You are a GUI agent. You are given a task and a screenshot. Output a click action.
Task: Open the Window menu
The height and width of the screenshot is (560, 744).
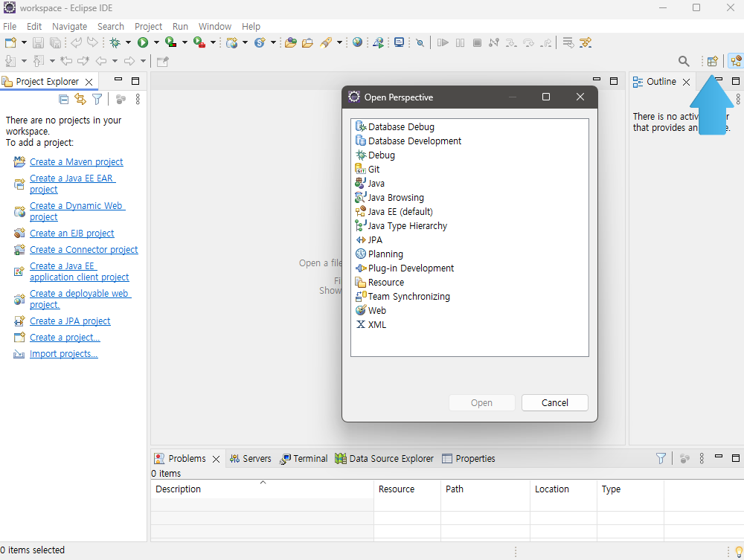(215, 27)
